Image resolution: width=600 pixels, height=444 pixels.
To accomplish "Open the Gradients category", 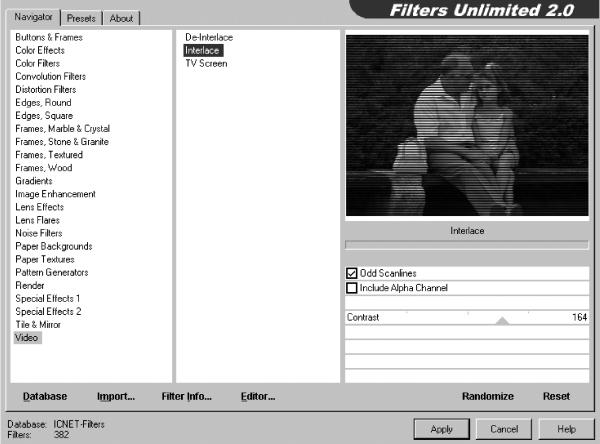I will coord(34,181).
